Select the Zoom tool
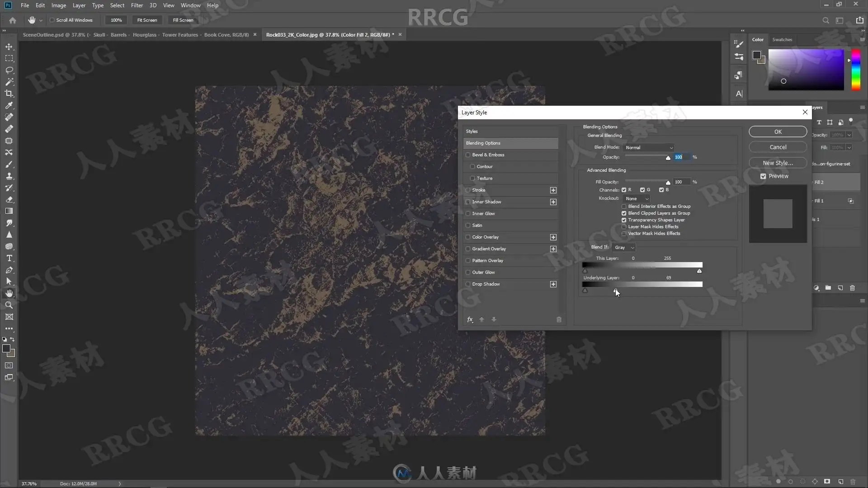Viewport: 868px width, 488px height. tap(9, 305)
